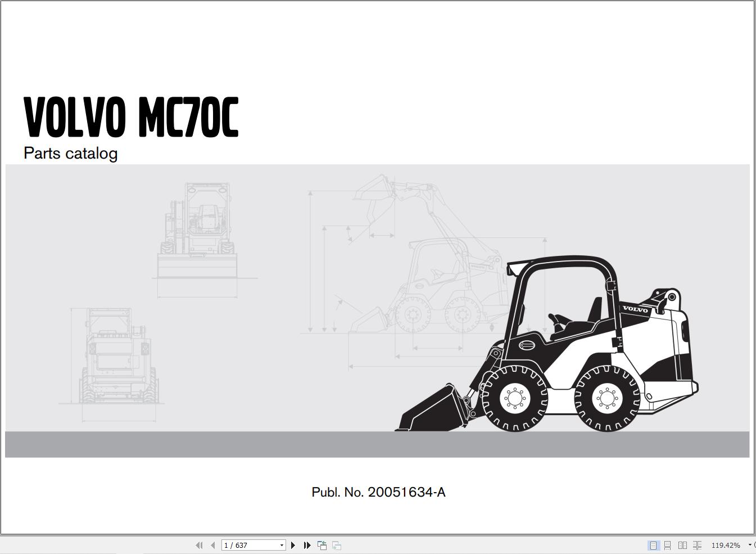756x554 pixels.
Task: Advance to the next page
Action: coord(293,545)
